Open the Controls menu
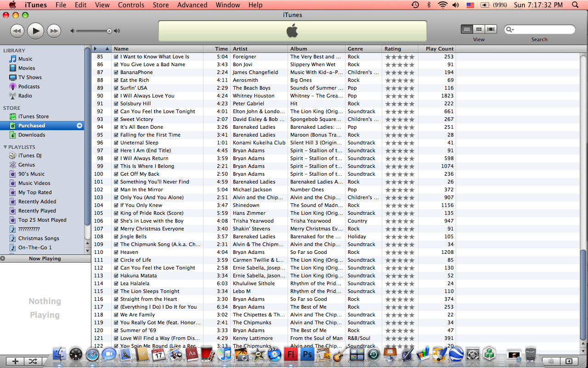The width and height of the screenshot is (588, 368). [131, 5]
